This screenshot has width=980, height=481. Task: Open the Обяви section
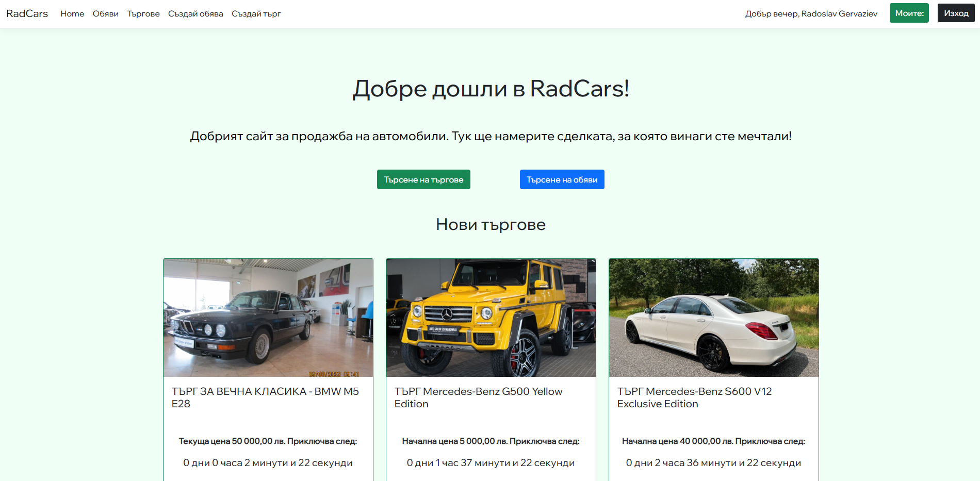tap(105, 14)
